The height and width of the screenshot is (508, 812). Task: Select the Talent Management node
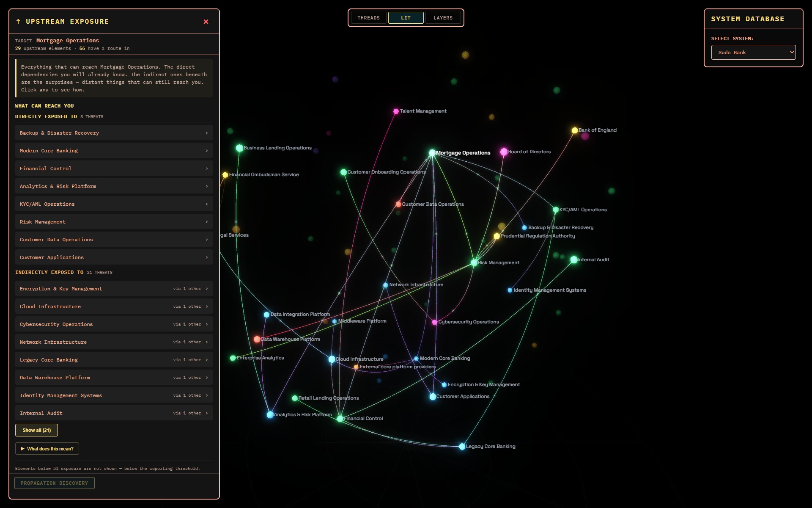coord(396,111)
